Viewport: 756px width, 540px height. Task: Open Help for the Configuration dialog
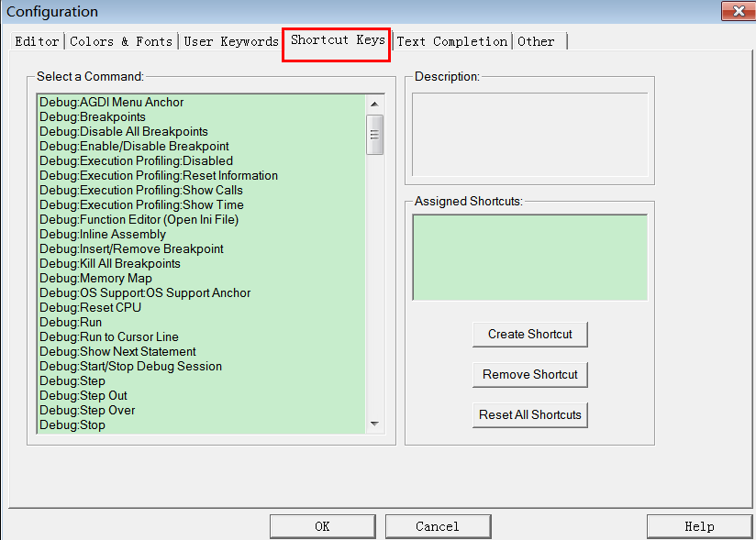(x=699, y=525)
